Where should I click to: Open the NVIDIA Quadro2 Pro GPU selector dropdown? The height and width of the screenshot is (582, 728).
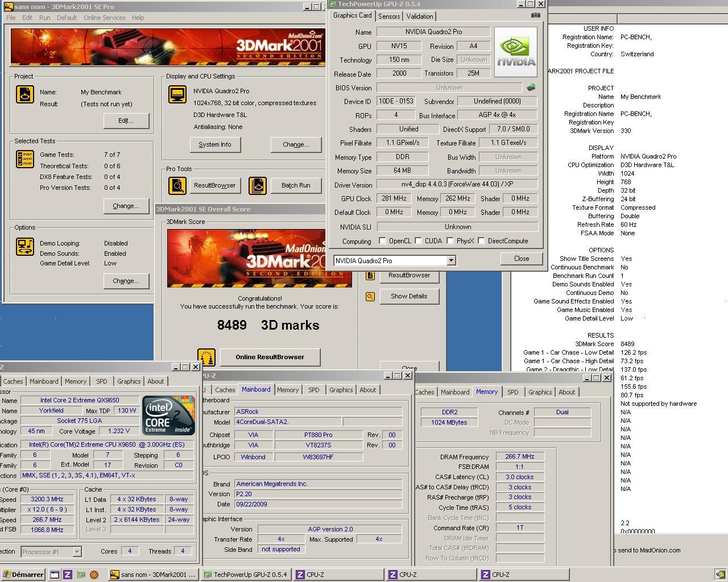pos(451,260)
